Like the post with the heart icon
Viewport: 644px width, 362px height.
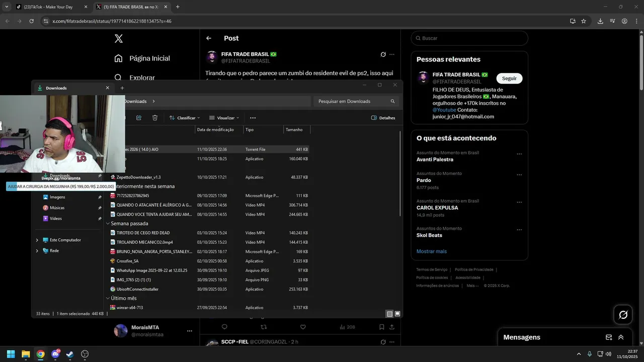(303, 327)
